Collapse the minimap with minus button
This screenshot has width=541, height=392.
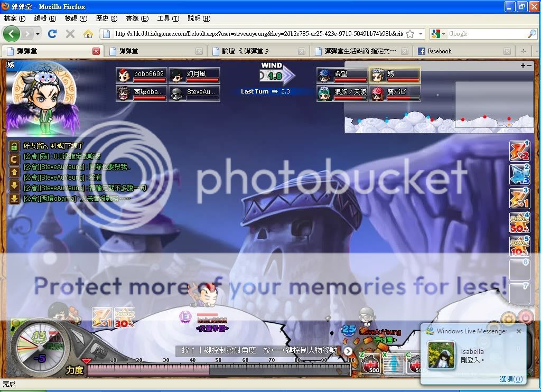coord(529,66)
